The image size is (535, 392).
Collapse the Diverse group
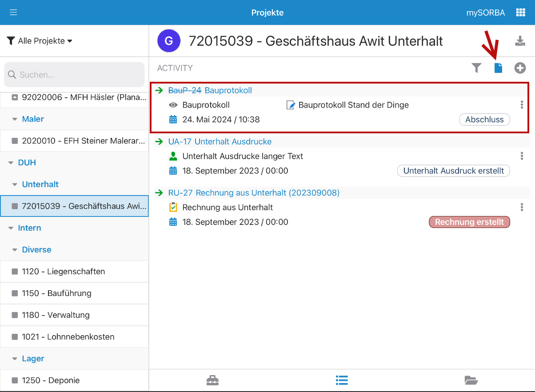tap(15, 250)
